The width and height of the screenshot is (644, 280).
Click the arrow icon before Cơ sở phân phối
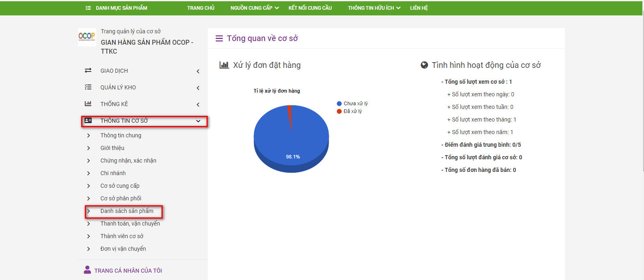click(88, 198)
